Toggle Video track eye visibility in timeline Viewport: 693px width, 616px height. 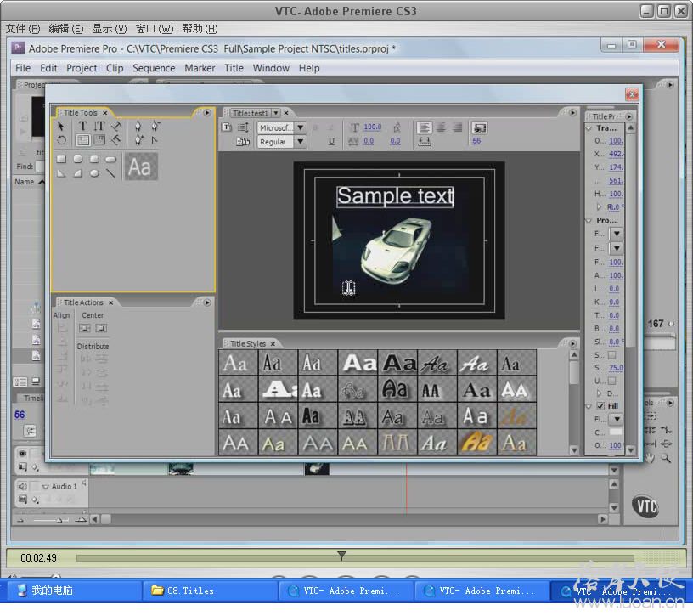coord(23,453)
